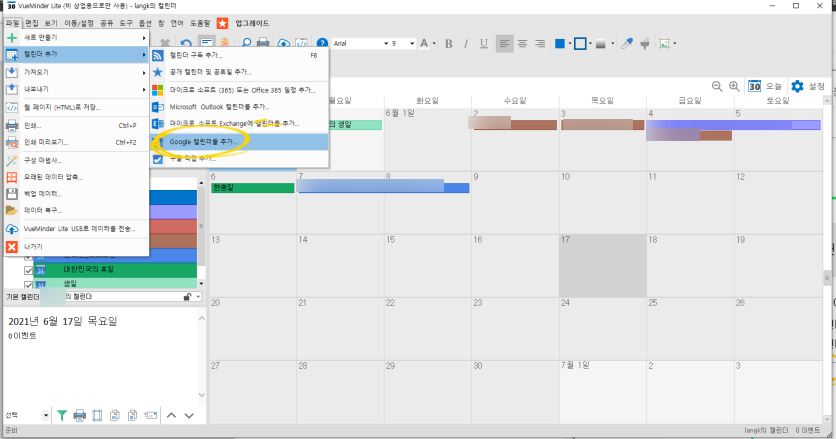This screenshot has height=439, width=836.
Task: Open the 도움말 menu
Action: click(x=200, y=23)
